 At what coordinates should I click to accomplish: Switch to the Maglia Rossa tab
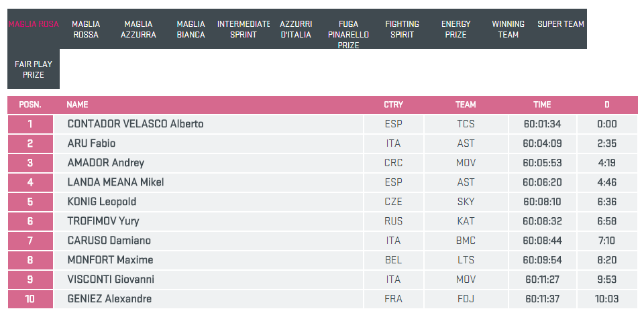pyautogui.click(x=85, y=29)
